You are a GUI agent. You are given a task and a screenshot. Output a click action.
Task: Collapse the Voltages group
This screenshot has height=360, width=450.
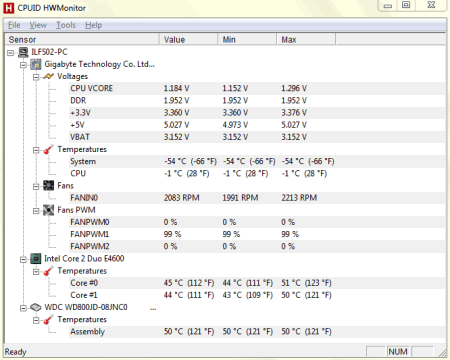[36, 77]
